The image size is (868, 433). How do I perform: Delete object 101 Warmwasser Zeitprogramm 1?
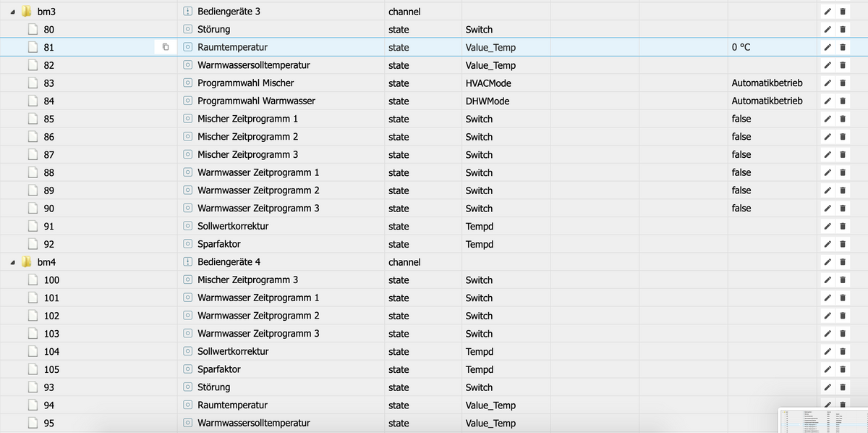click(843, 298)
